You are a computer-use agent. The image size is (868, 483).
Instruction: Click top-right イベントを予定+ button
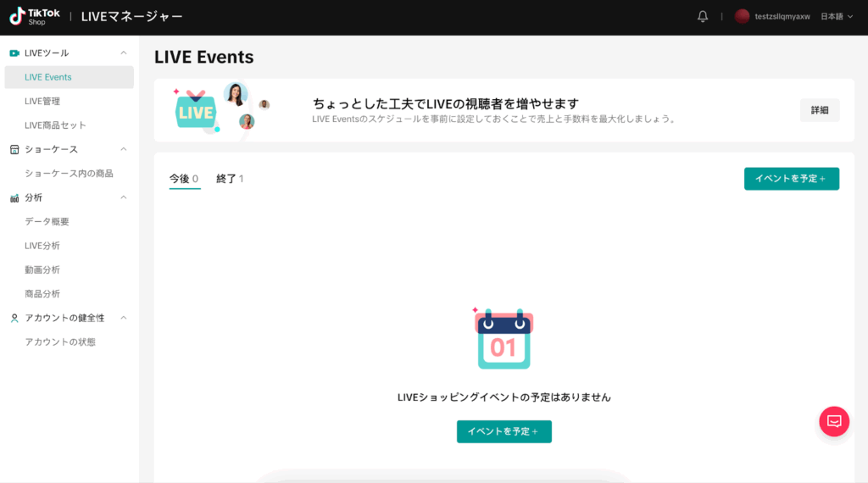coord(791,179)
